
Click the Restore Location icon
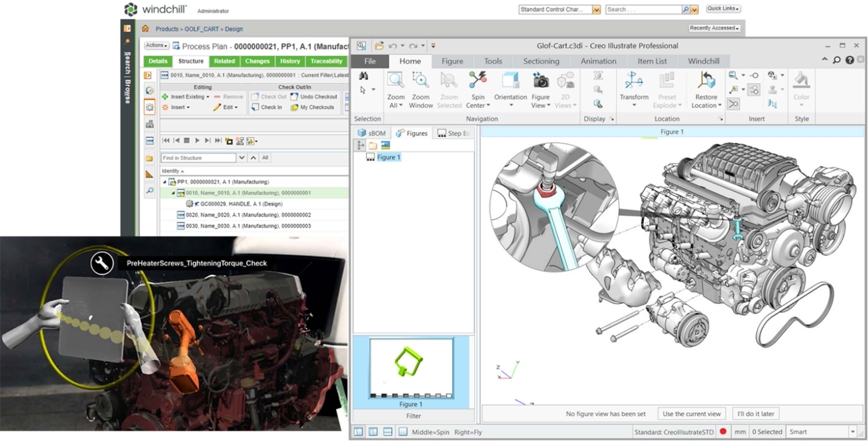[x=706, y=81]
